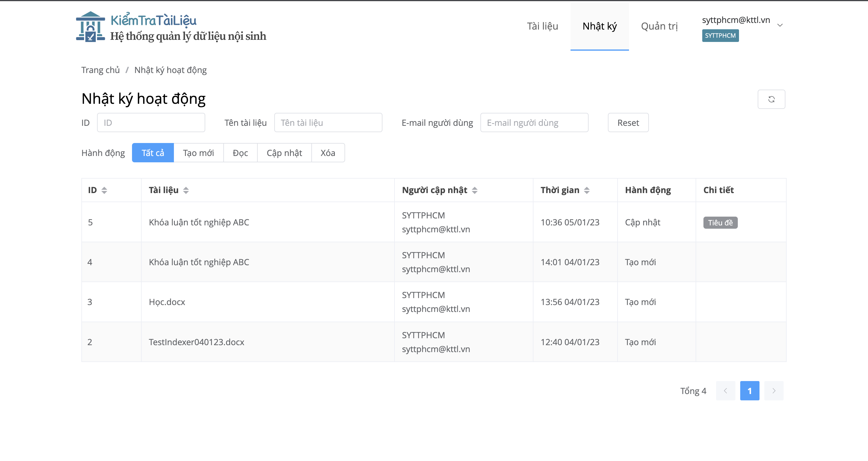
Task: Click the refresh icon button
Action: (x=771, y=99)
